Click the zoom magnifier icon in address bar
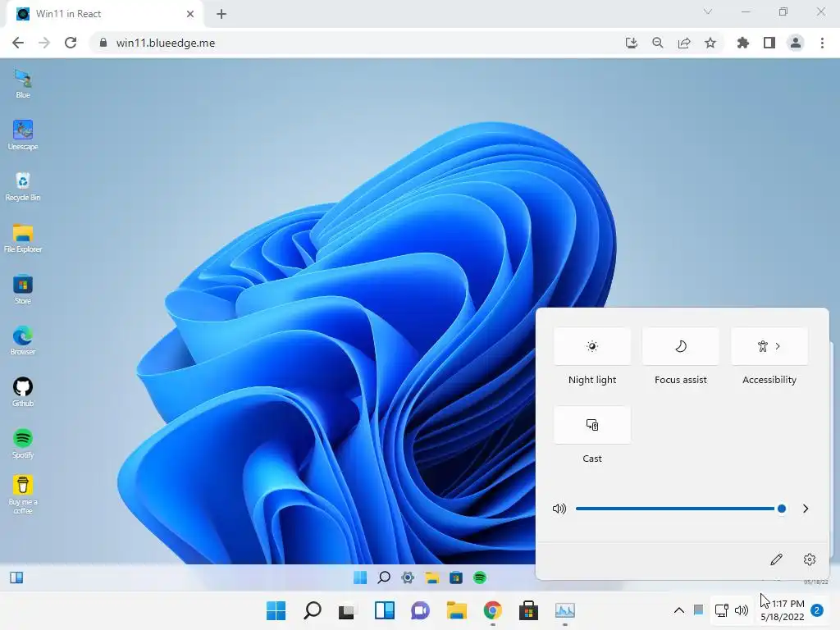 click(x=658, y=43)
